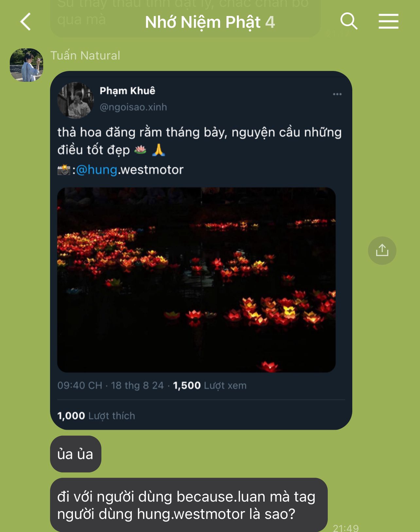Screen dimensions: 420x532
Task: Tap the camera emoji before the photo credit
Action: pos(64,170)
